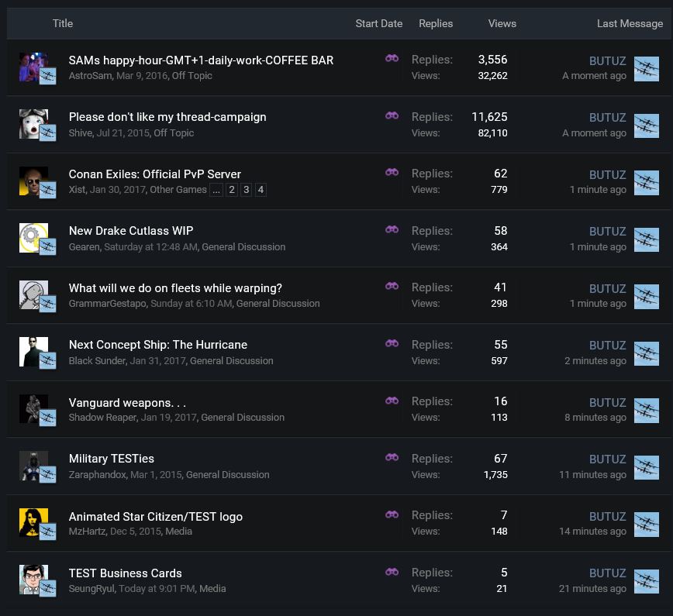Sort by Last Message column header
Image resolution: width=673 pixels, height=616 pixels.
pyautogui.click(x=630, y=23)
